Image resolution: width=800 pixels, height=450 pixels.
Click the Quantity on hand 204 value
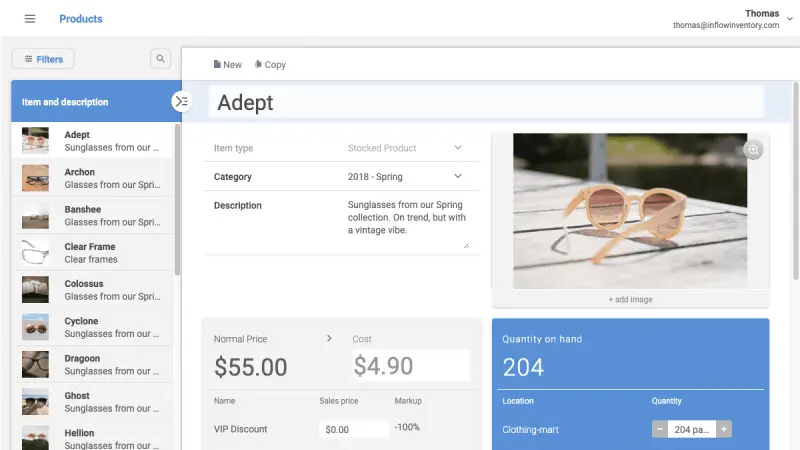click(523, 367)
